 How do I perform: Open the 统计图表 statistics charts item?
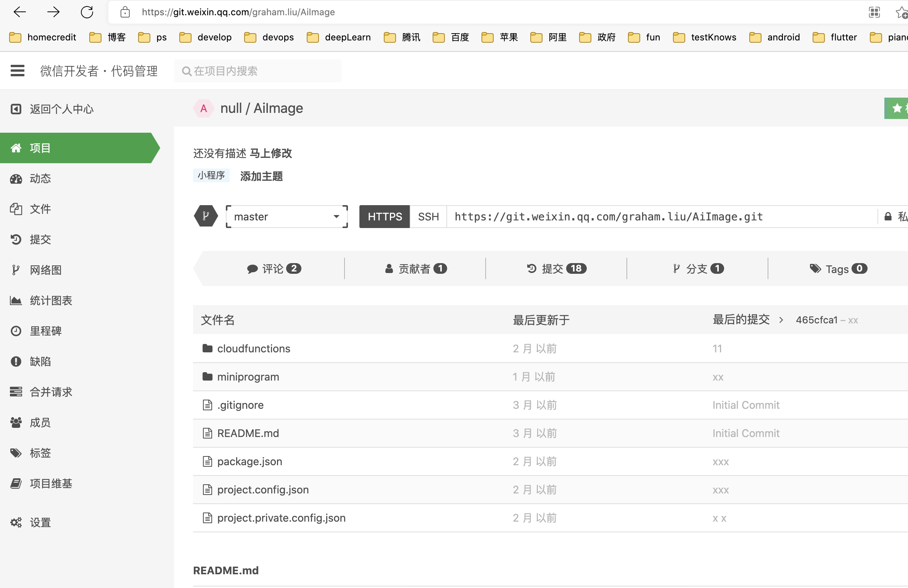pyautogui.click(x=51, y=300)
